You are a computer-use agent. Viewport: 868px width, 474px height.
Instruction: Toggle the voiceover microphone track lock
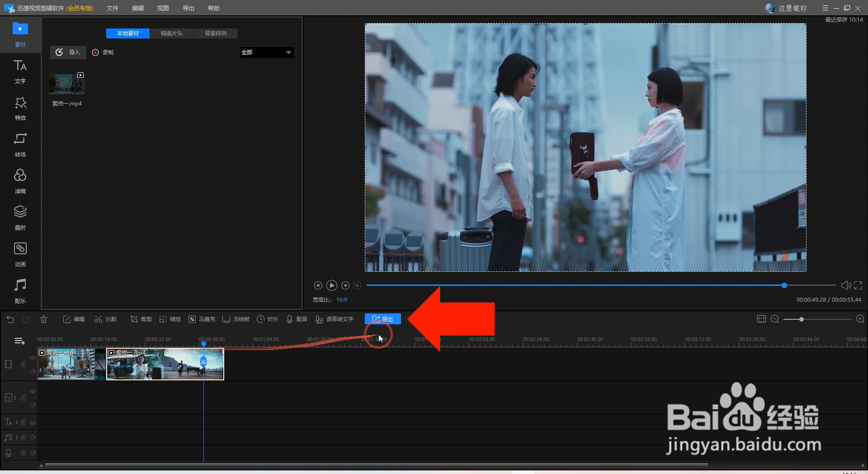(x=23, y=453)
